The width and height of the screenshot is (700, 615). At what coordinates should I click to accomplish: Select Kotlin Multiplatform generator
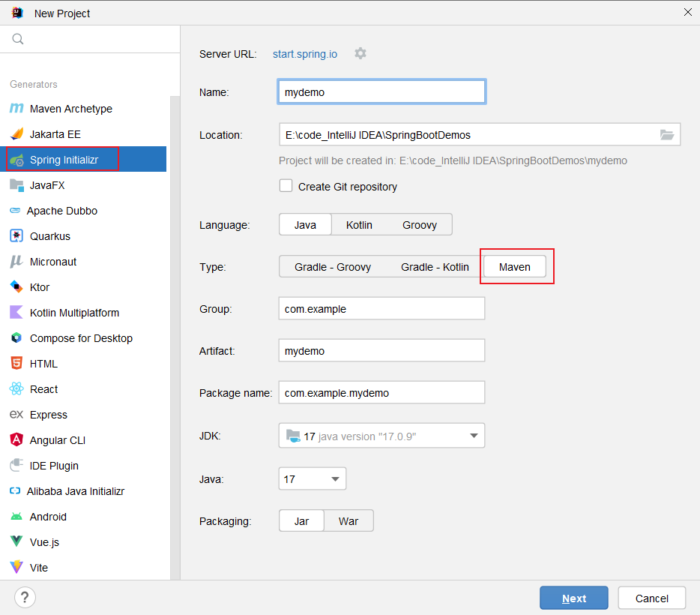[83, 312]
